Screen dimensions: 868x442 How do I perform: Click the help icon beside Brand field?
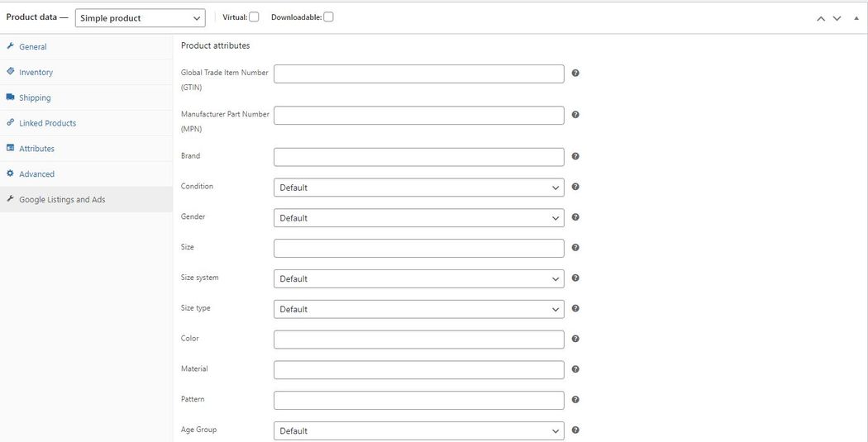coord(575,156)
